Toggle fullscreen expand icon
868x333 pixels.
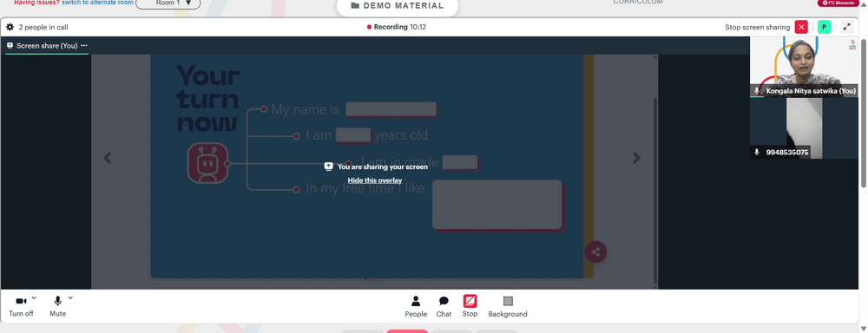click(846, 27)
